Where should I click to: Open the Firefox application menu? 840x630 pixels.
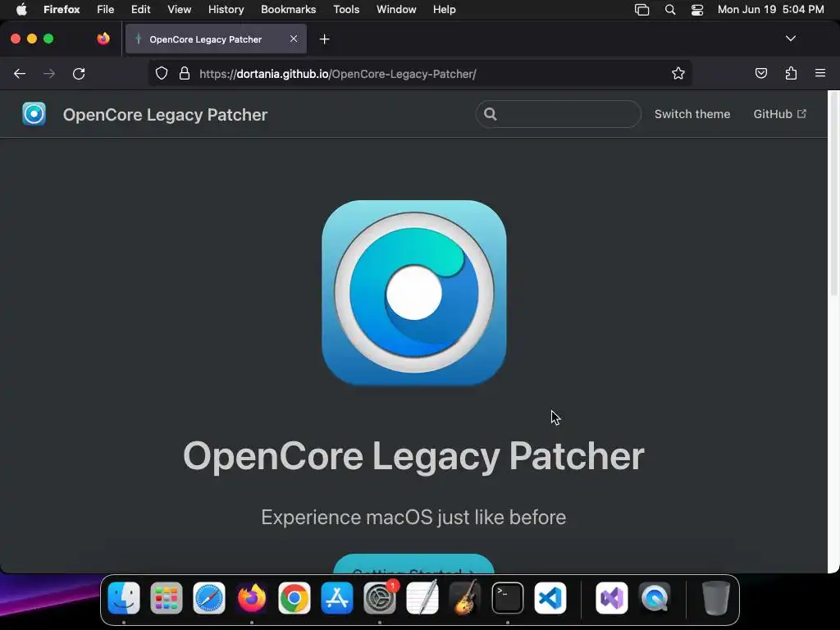[62, 10]
